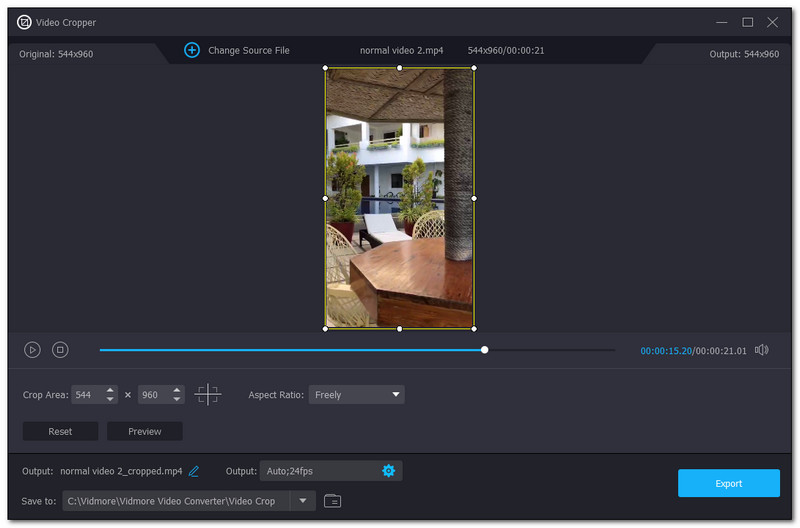
Task: Click the bottom-left crop handle
Action: [326, 329]
